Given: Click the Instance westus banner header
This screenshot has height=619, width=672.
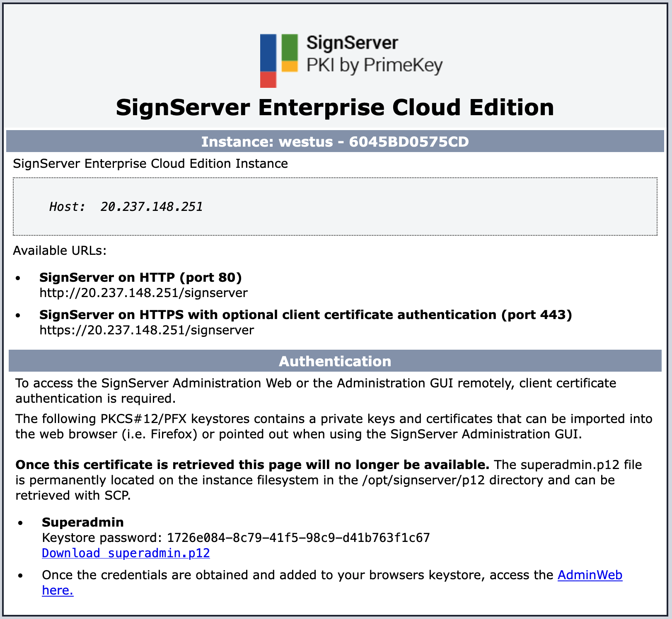Looking at the screenshot, I should pyautogui.click(x=335, y=142).
